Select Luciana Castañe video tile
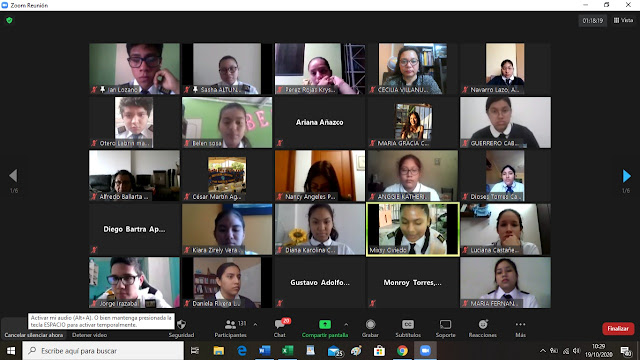 coord(505,229)
